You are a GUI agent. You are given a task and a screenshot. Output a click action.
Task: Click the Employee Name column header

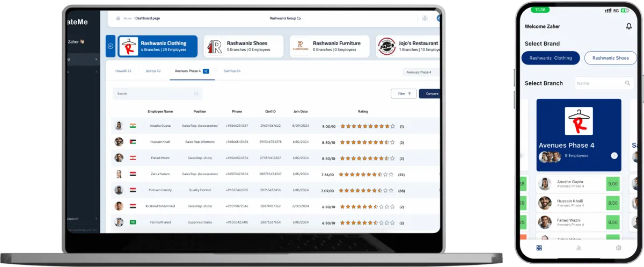click(160, 112)
